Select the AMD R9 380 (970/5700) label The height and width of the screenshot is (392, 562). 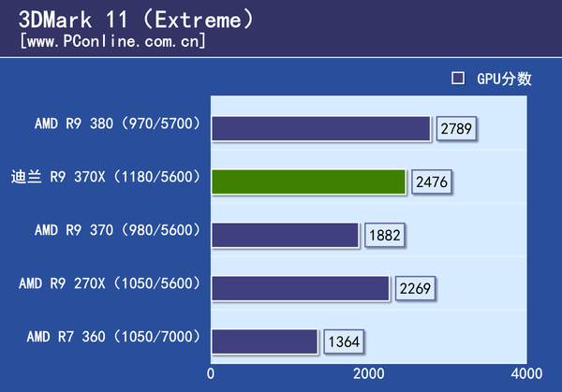coord(117,123)
